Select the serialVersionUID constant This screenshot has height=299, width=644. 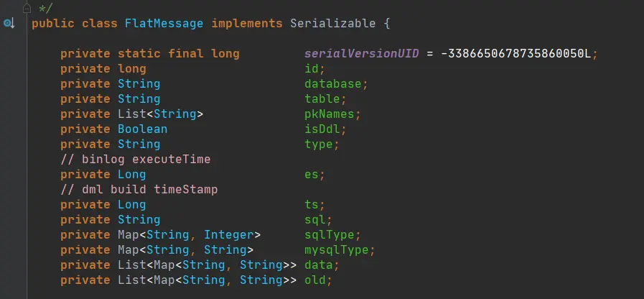pyautogui.click(x=361, y=53)
